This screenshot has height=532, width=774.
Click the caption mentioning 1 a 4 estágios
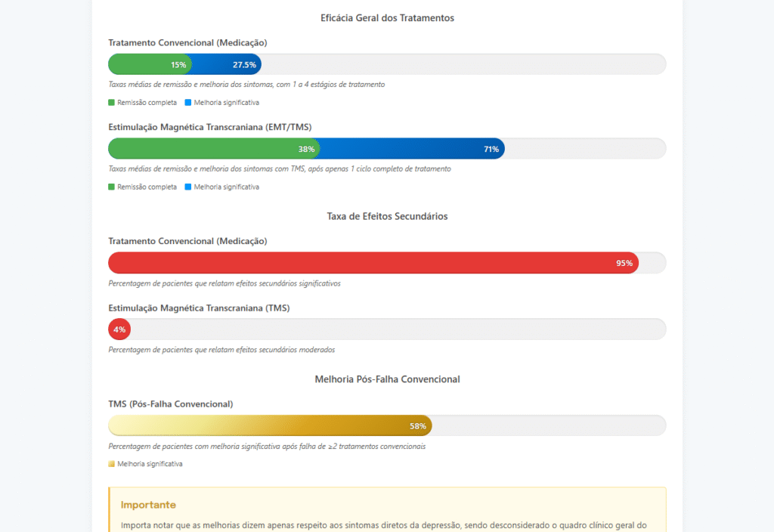pyautogui.click(x=246, y=85)
